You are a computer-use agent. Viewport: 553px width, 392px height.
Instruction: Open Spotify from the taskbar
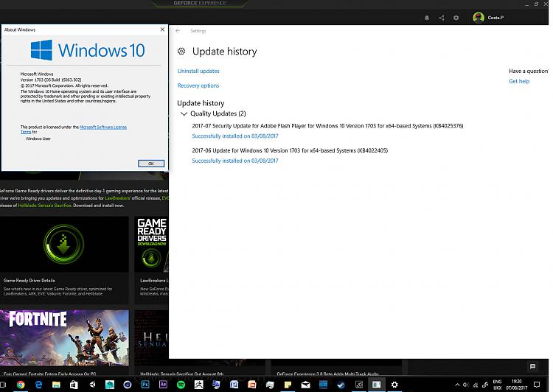point(181,385)
